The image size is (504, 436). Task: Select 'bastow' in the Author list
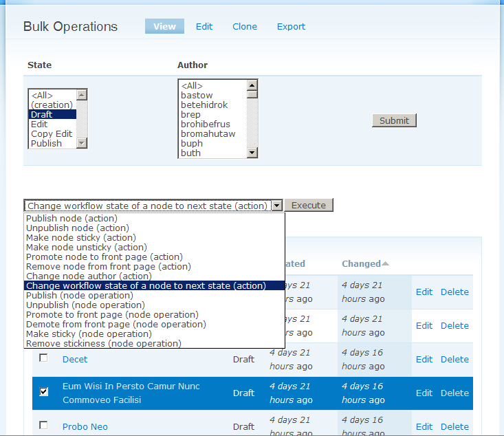click(197, 96)
